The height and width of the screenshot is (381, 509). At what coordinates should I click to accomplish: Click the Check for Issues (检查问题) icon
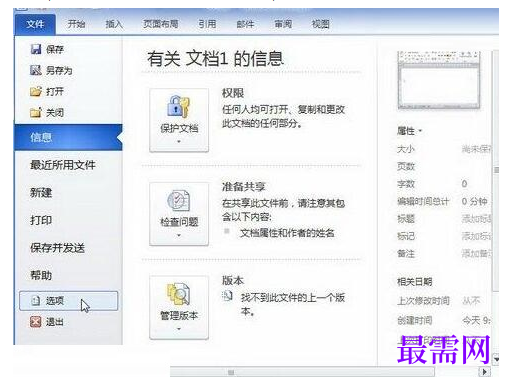(179, 200)
